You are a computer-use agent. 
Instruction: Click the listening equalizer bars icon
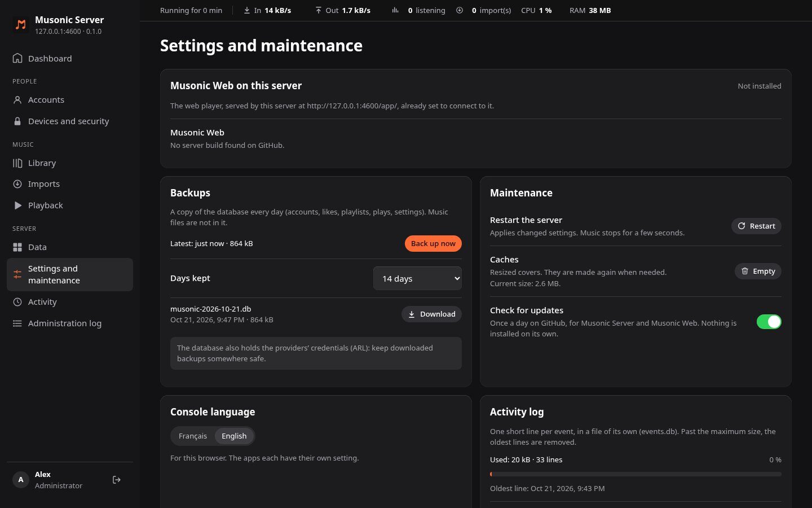coord(395,10)
